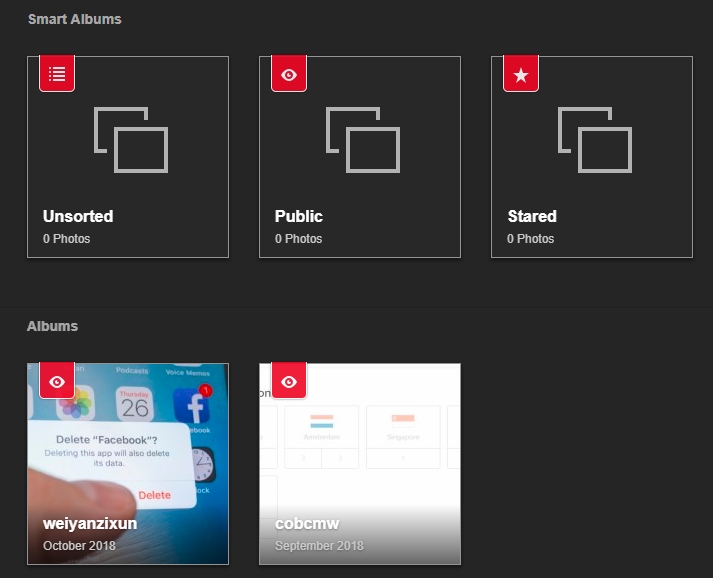
Task: Open the Stared smart album by its title
Action: [532, 216]
